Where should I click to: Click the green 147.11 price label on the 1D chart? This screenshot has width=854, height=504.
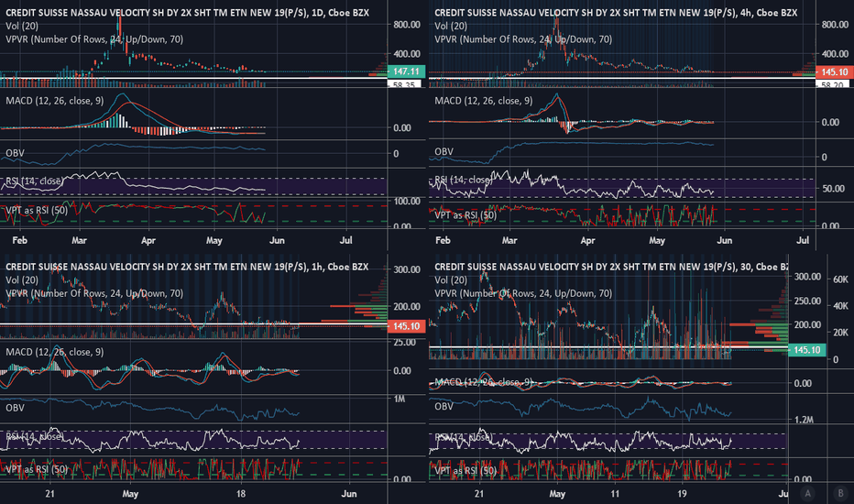[x=406, y=71]
